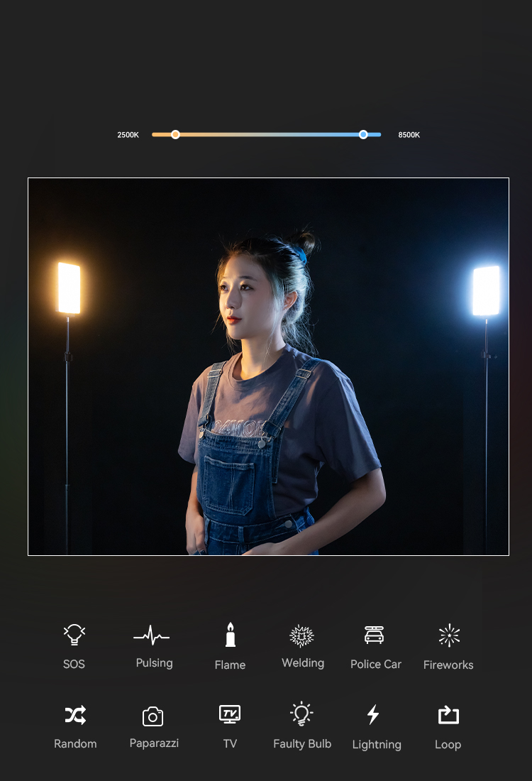532x781 pixels.
Task: Click the Lightning text label
Action: (x=377, y=745)
